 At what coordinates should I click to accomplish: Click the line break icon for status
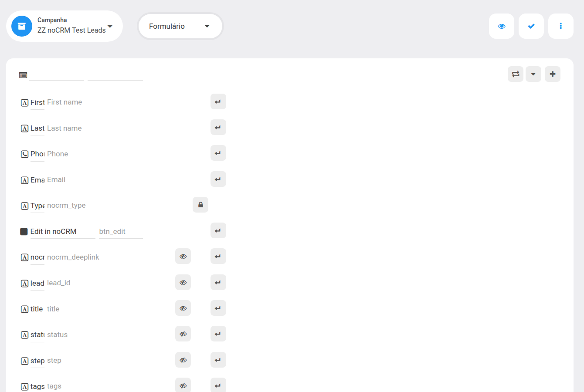(218, 334)
